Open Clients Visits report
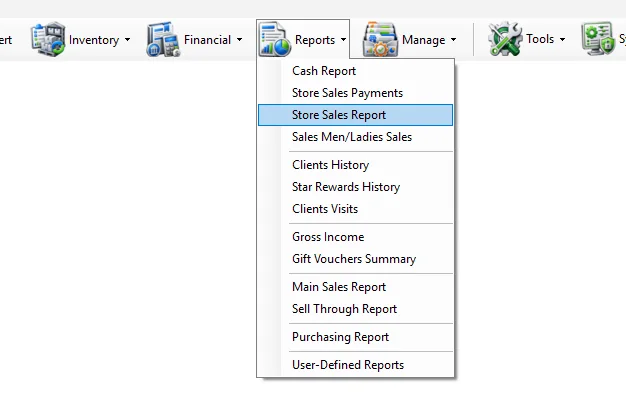Viewport: 626px width, 417px height. [355, 209]
